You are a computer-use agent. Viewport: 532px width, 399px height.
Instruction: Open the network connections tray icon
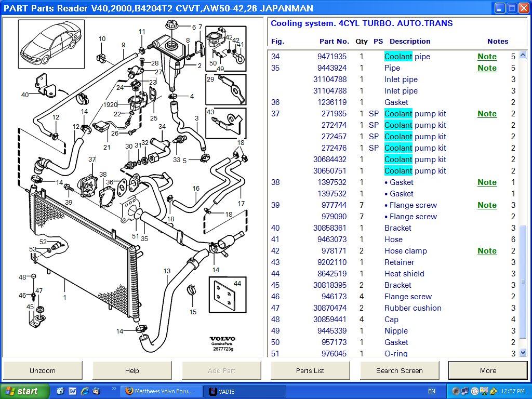[x=465, y=390]
